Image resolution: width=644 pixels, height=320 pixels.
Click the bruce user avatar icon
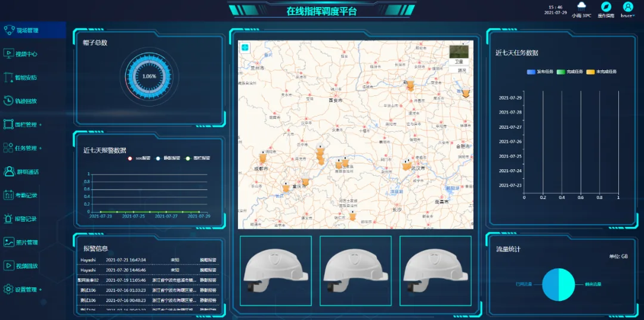click(x=627, y=7)
